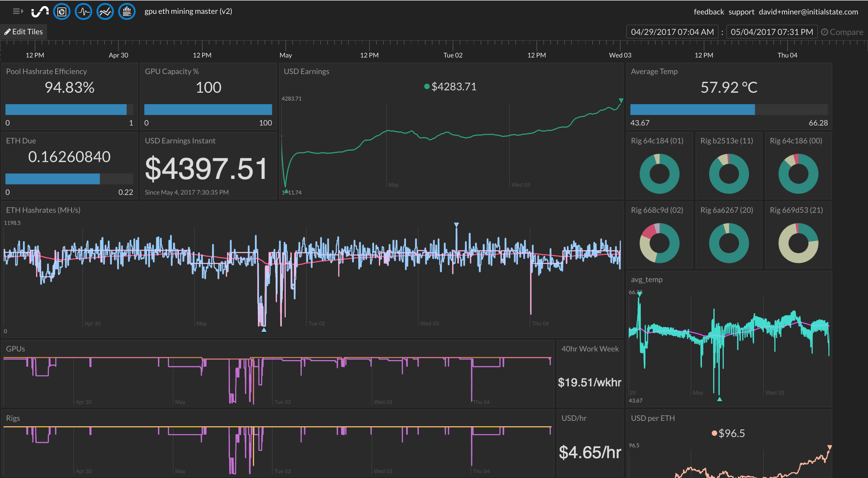This screenshot has width=868, height=478.
Task: Switch to the Lines chart view
Action: (105, 11)
